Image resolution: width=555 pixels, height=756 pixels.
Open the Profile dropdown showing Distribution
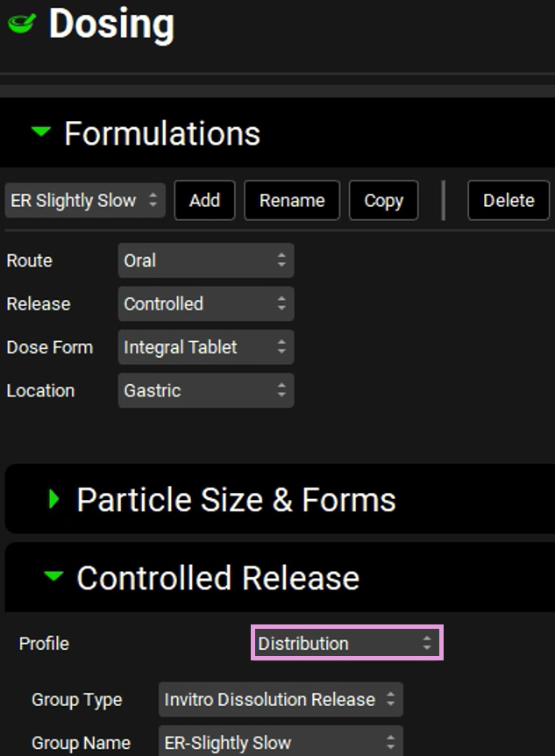(x=346, y=643)
